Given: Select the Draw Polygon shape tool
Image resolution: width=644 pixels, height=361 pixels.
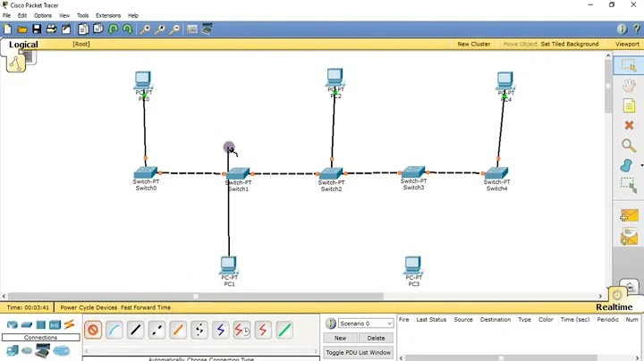Looking at the screenshot, I should (x=626, y=165).
